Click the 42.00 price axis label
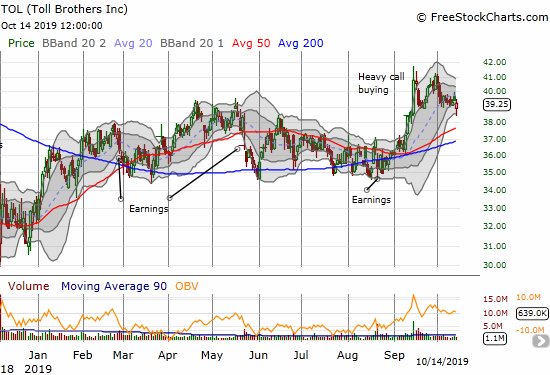Screen dimensions: 550x375 (495, 62)
